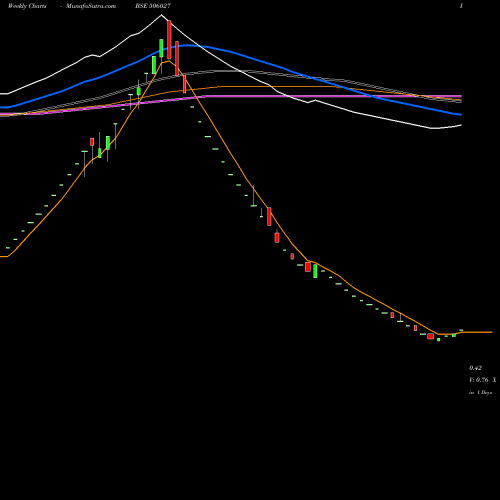The image size is (500, 500).
Task: Click the "Weekly Charts" title text
Action: [x=27, y=6]
